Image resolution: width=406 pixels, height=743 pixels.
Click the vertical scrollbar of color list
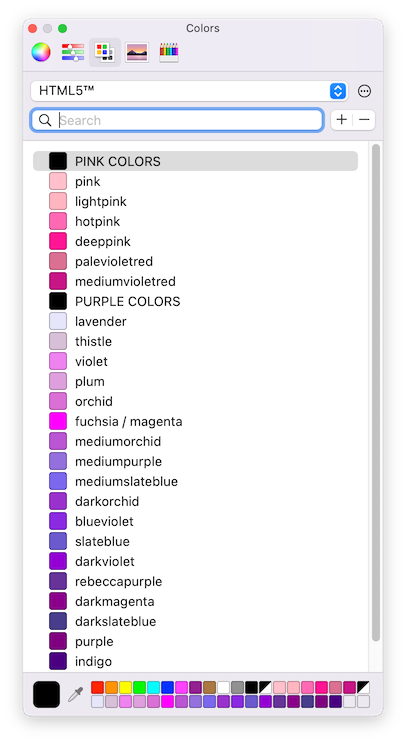[376, 392]
